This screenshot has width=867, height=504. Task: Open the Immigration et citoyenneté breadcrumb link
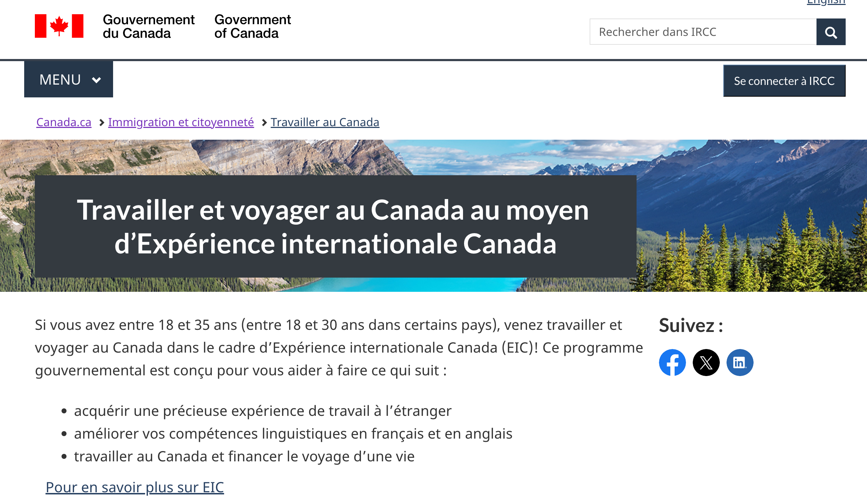(x=181, y=122)
